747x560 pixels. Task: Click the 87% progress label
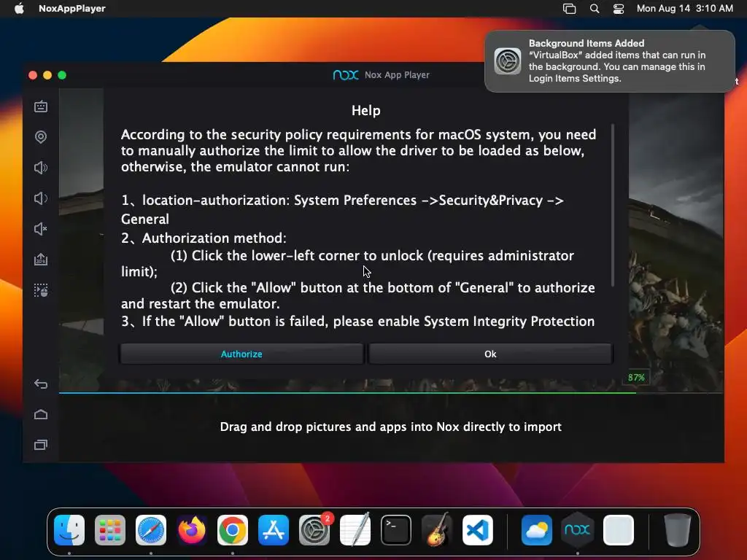(x=636, y=377)
